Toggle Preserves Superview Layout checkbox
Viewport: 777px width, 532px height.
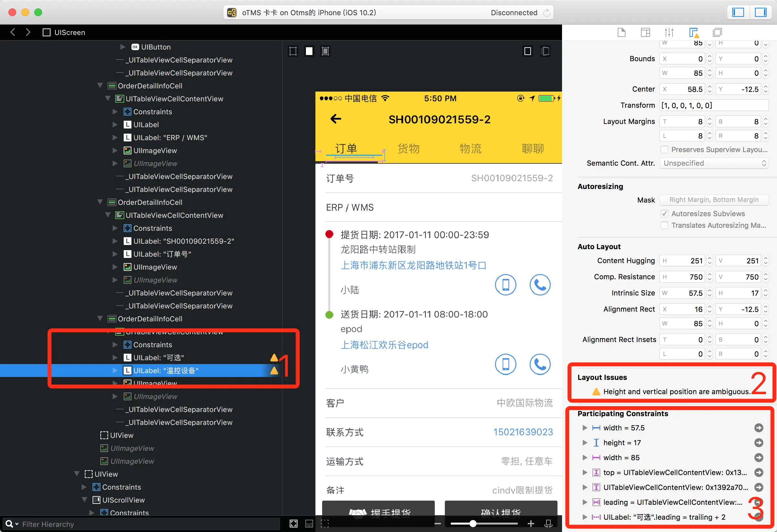click(x=664, y=150)
